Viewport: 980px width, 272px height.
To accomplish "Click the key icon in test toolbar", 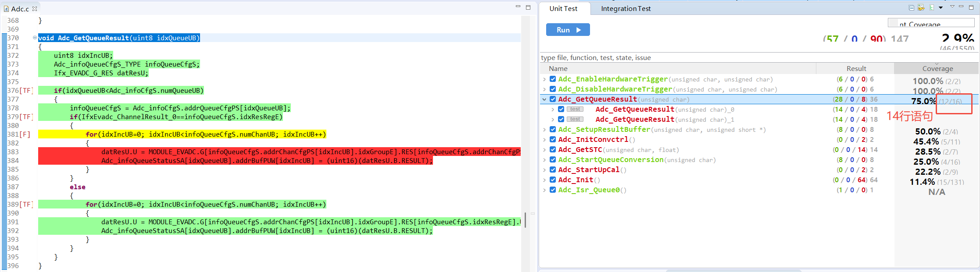I will [921, 8].
